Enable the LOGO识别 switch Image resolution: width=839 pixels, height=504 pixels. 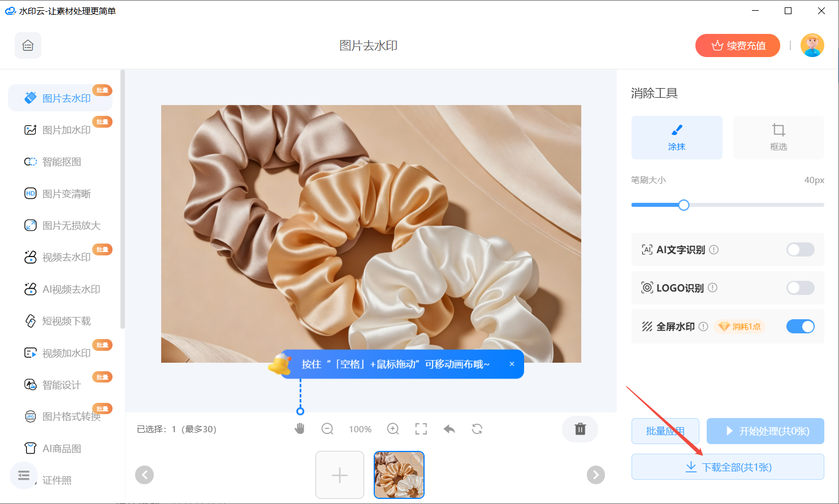pos(800,288)
